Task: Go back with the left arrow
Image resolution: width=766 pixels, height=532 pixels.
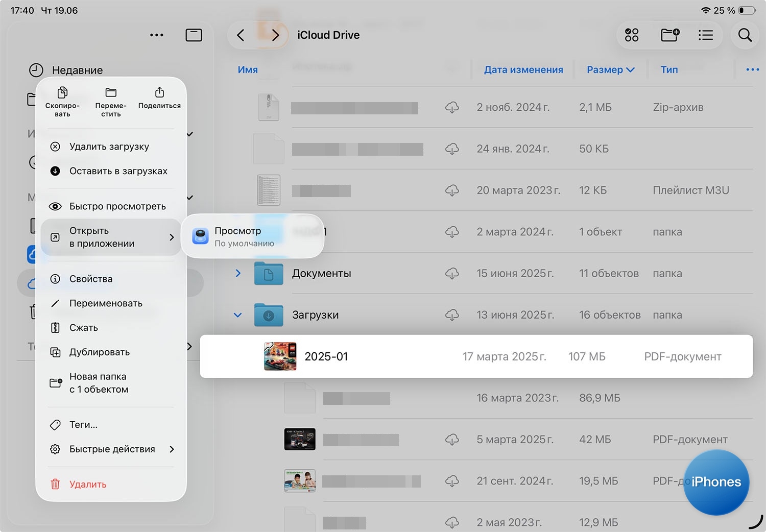Action: pos(241,35)
